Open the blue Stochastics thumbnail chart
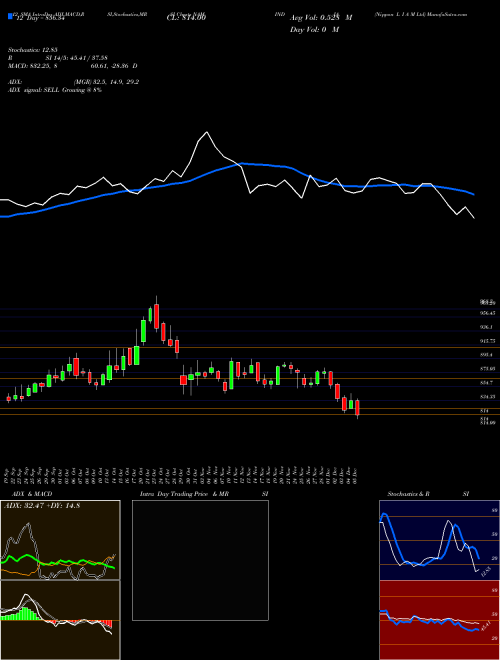The height and width of the screenshot is (660, 500). [439, 540]
